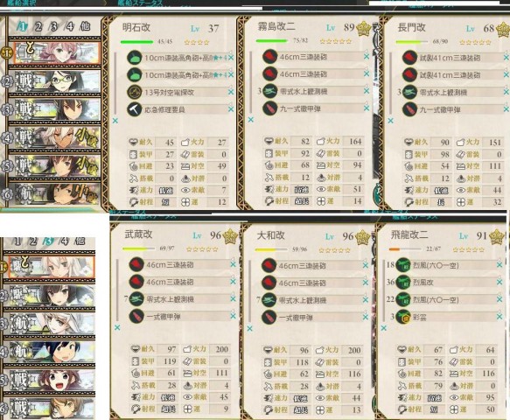Screen dimensions: 510x420
Task: Select fleet tab 4 in lower fleet selector
Action: (65, 241)
